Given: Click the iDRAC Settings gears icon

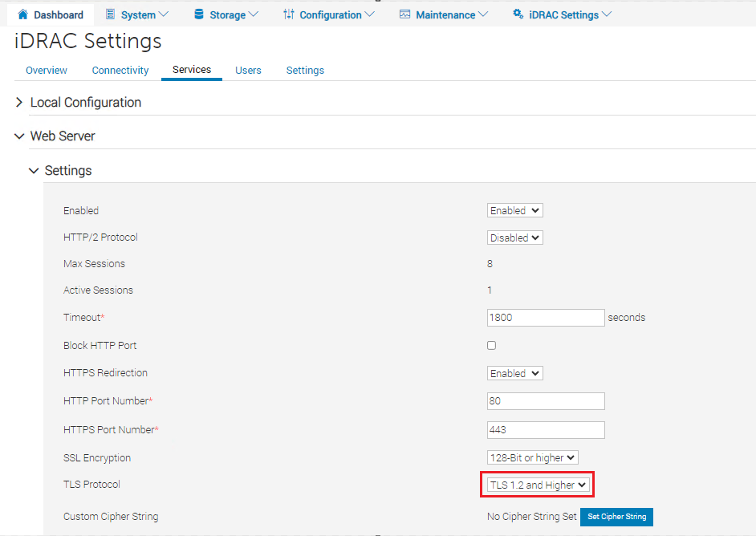Looking at the screenshot, I should (x=518, y=14).
